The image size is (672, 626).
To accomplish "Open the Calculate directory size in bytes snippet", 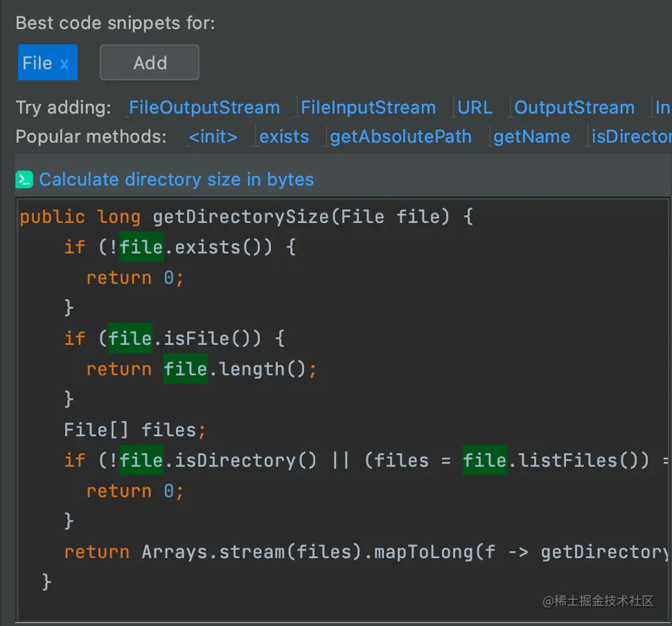I will pos(177,179).
